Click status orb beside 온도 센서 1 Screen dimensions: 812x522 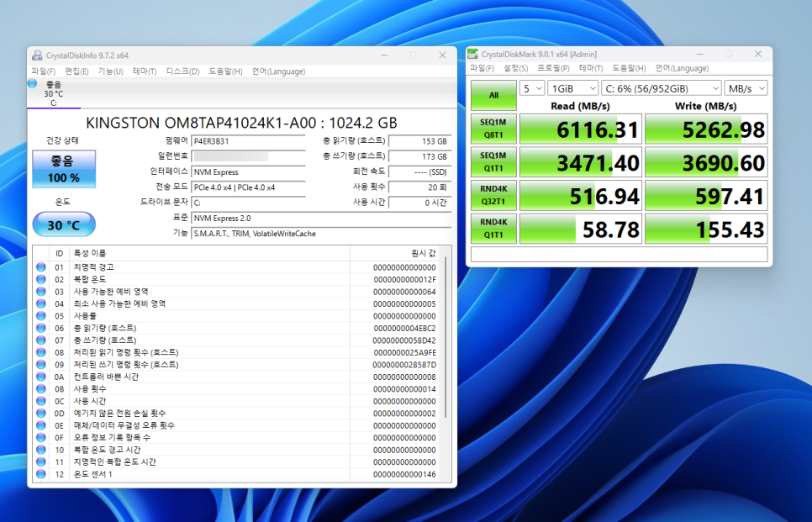tap(41, 474)
